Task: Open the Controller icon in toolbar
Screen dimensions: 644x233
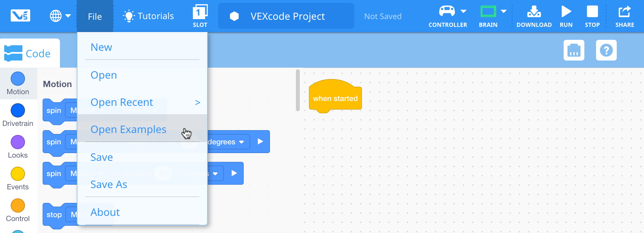Action: [447, 11]
